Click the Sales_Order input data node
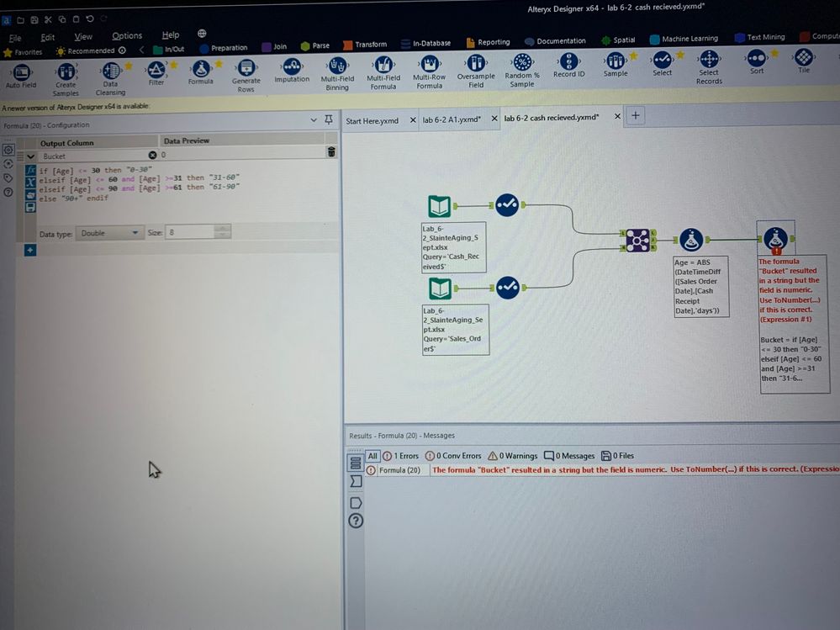The width and height of the screenshot is (840, 630). (x=440, y=289)
